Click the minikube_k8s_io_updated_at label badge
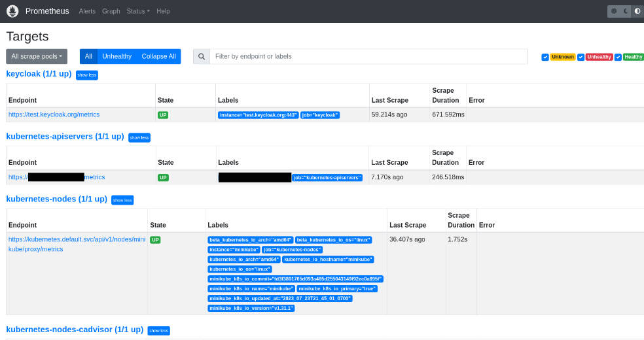 pyautogui.click(x=280, y=299)
